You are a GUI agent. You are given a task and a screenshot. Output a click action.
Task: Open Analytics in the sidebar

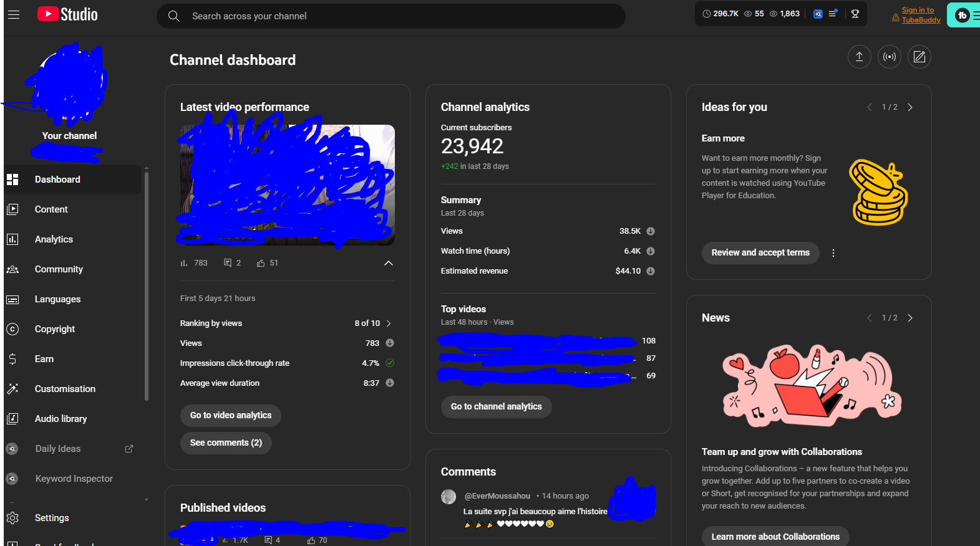pos(54,239)
